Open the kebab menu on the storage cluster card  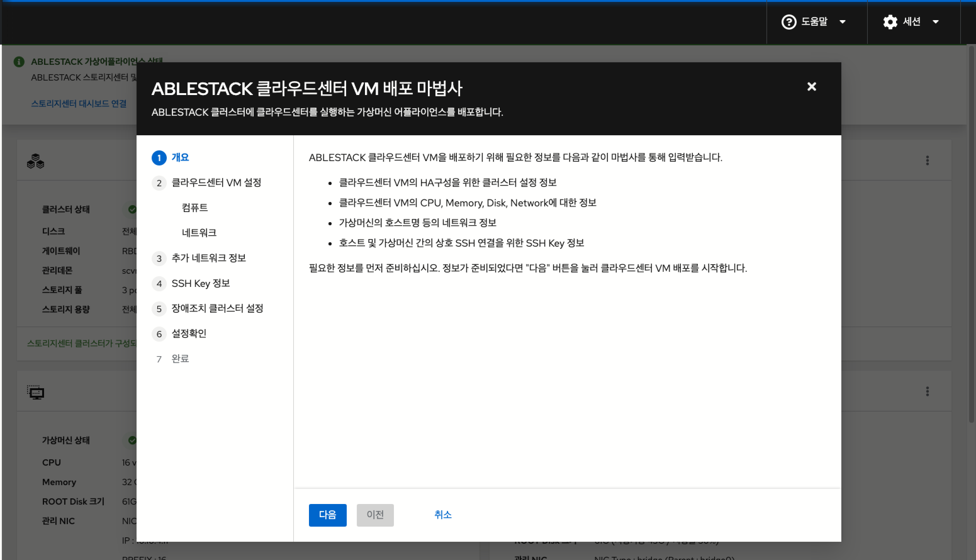(927, 160)
